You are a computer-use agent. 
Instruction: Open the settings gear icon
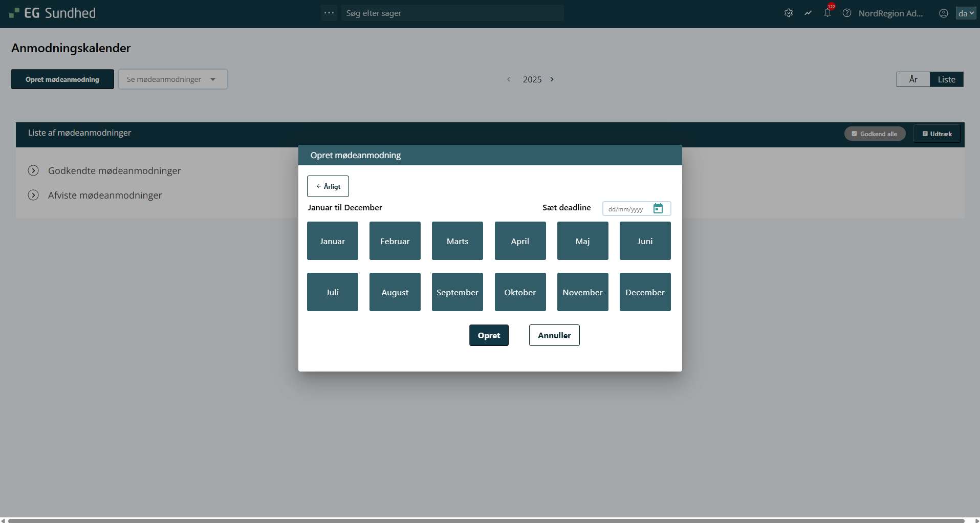click(x=789, y=13)
